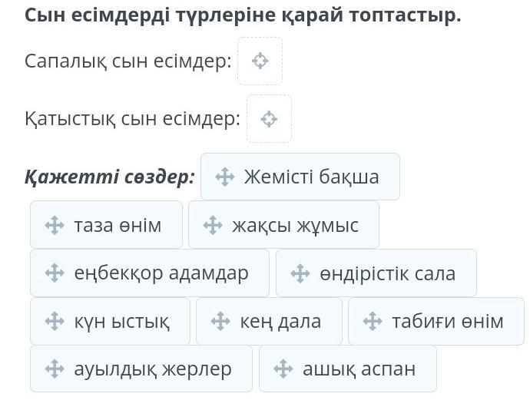The height and width of the screenshot is (420, 530).
Task: Grab the move handle on ауылдық жерлер
Action: pyautogui.click(x=55, y=369)
